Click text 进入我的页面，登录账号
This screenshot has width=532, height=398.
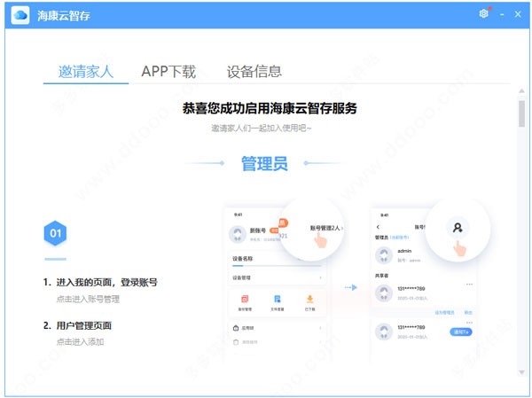107,282
